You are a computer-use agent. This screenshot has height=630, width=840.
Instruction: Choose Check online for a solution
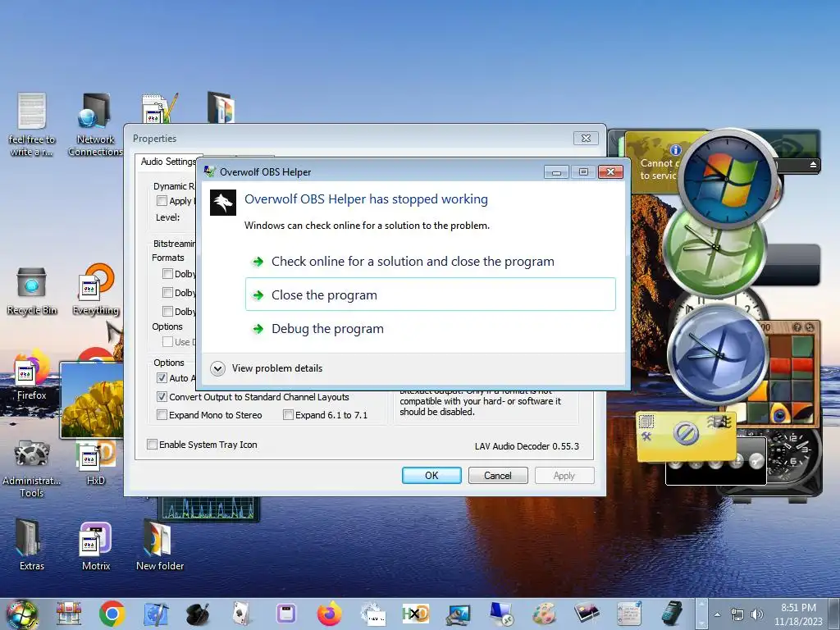coord(430,262)
